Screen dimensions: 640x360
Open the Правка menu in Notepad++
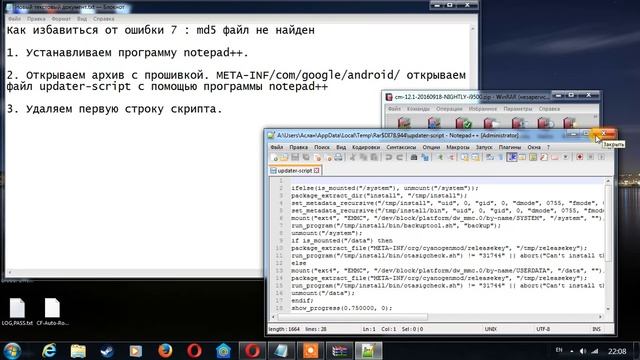pyautogui.click(x=298, y=147)
